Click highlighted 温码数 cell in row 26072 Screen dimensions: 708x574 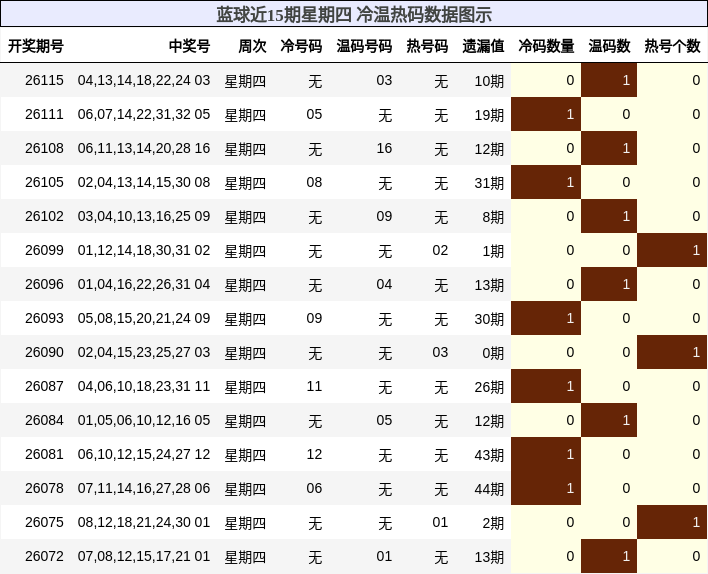609,556
